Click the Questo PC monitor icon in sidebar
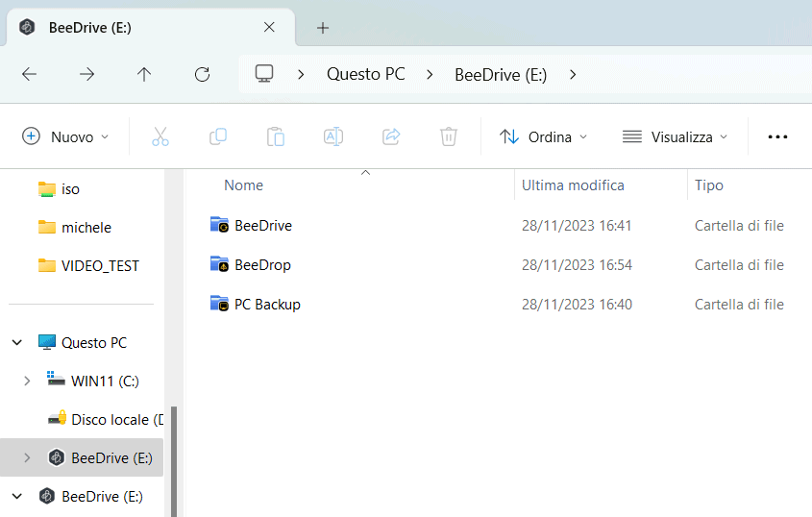This screenshot has width=812, height=517. pos(47,342)
